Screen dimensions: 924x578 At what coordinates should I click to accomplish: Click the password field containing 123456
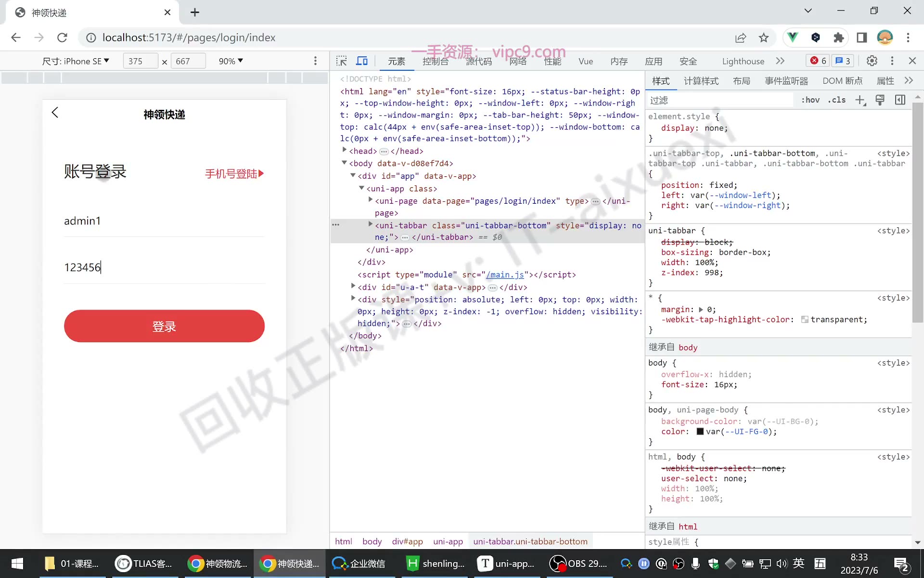164,267
